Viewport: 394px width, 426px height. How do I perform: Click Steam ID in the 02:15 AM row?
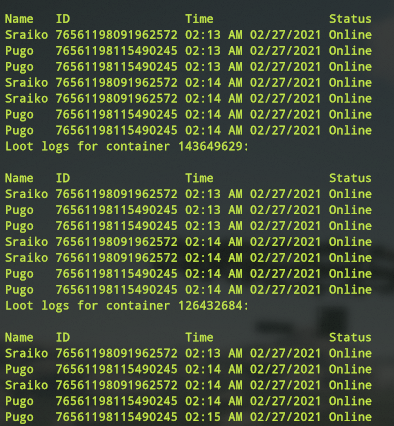pos(116,417)
